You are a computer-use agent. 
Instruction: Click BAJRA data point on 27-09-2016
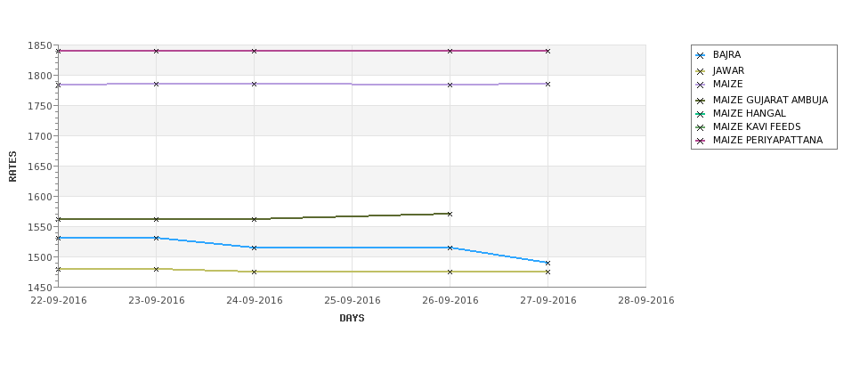pyautogui.click(x=548, y=263)
